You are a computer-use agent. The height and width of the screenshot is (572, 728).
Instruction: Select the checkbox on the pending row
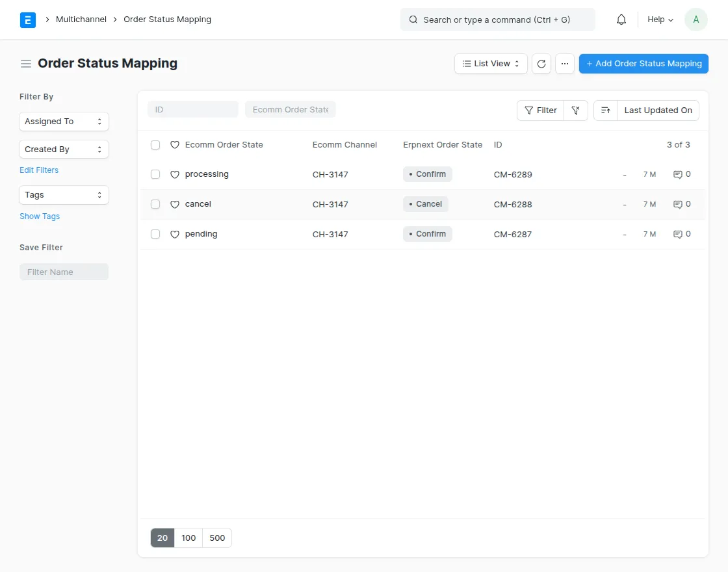click(x=155, y=233)
